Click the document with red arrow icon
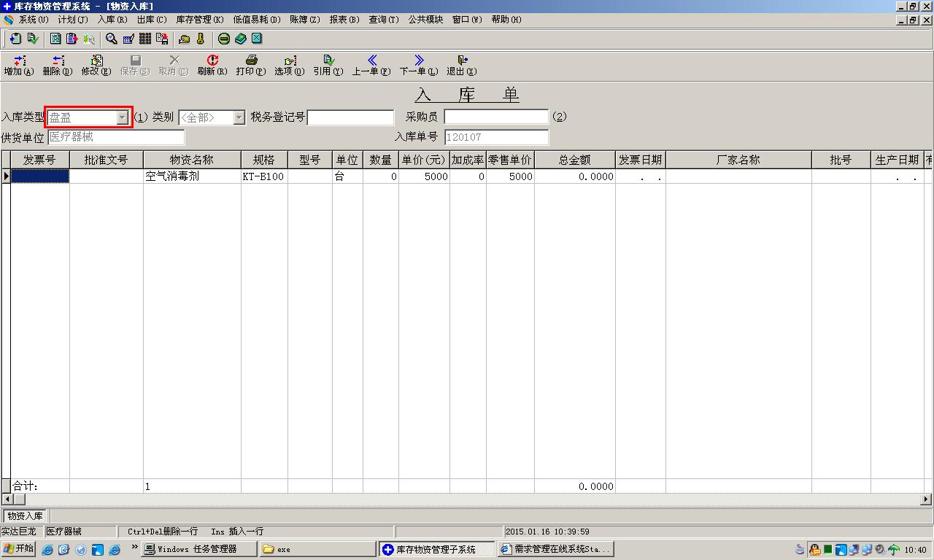This screenshot has width=934, height=560. coord(72,39)
